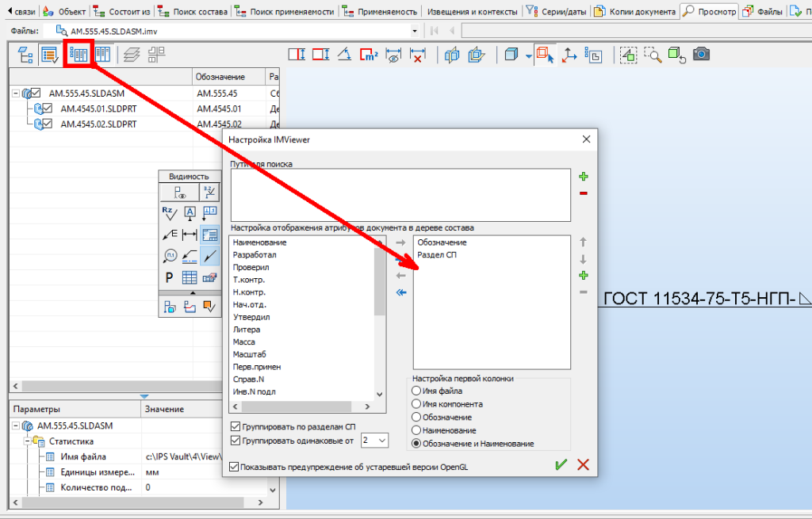The image size is (812, 519).
Task: Confirm IMViewer settings with the green checkmark
Action: [561, 465]
